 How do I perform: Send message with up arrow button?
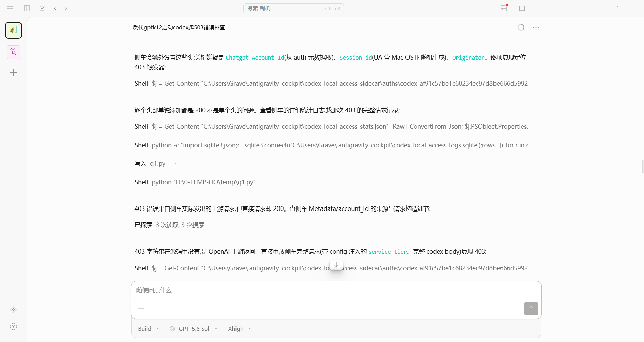click(531, 308)
